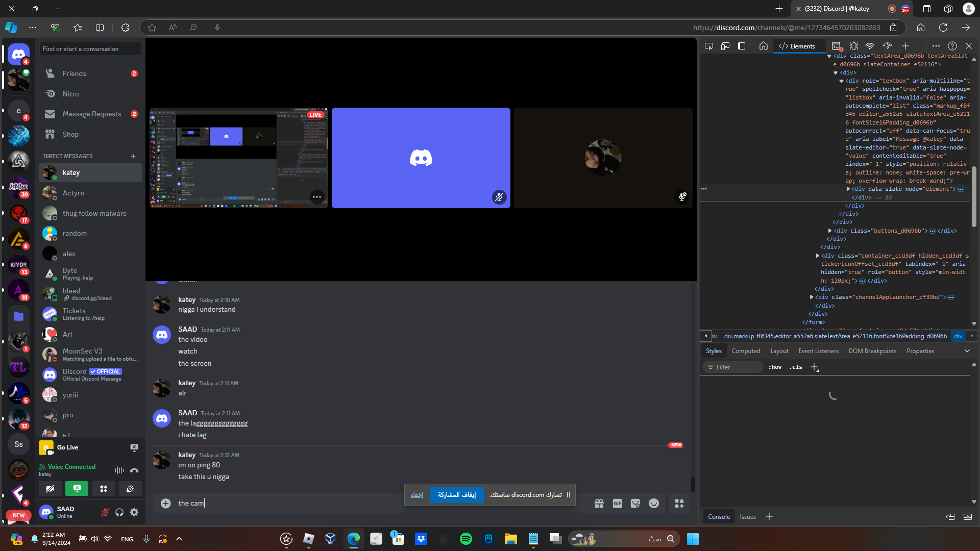Screen dimensions: 980x551
Task: Click the Find or start a conversation box
Action: [90, 49]
